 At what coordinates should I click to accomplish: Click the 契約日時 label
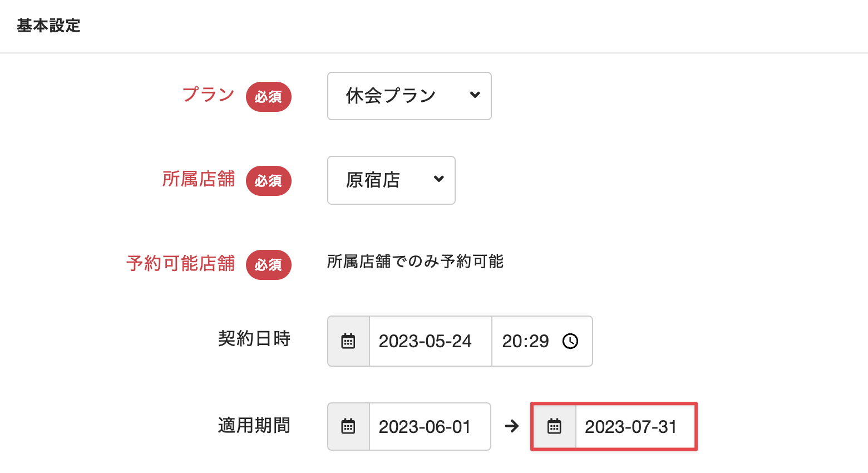pos(254,338)
